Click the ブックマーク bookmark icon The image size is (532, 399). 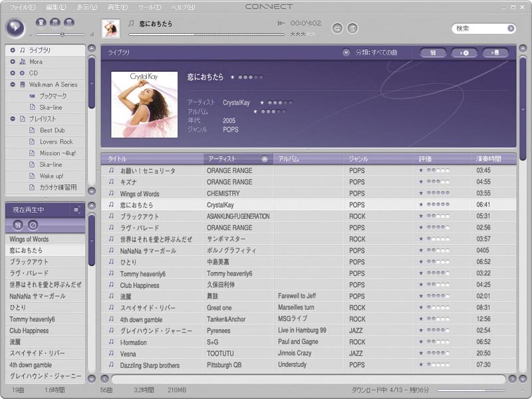pos(32,96)
